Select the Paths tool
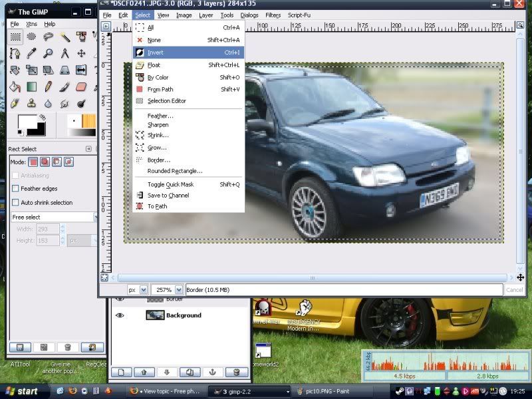This screenshot has width=532, height=399. pyautogui.click(x=15, y=53)
